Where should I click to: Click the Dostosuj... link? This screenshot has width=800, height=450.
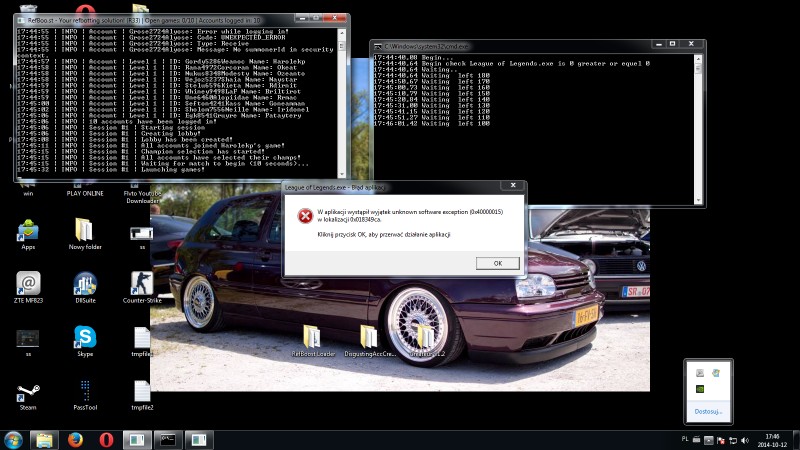(708, 411)
